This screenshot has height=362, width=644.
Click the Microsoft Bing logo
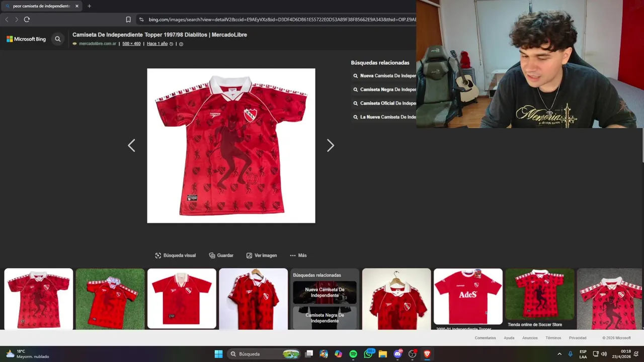pyautogui.click(x=26, y=39)
